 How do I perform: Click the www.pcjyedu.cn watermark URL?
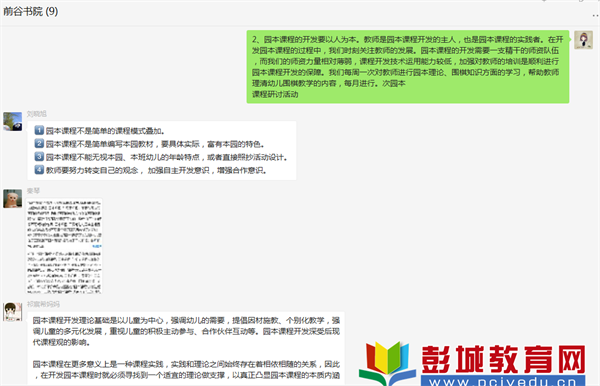(503, 381)
